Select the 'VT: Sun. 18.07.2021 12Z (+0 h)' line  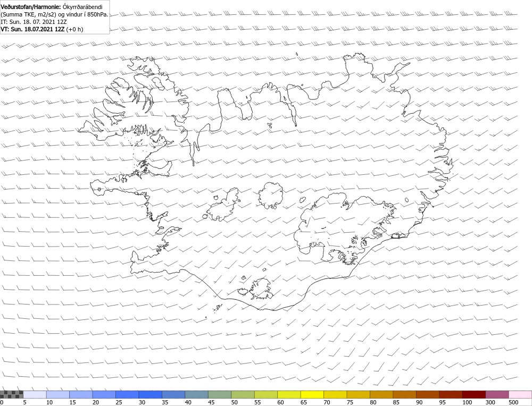[41, 29]
